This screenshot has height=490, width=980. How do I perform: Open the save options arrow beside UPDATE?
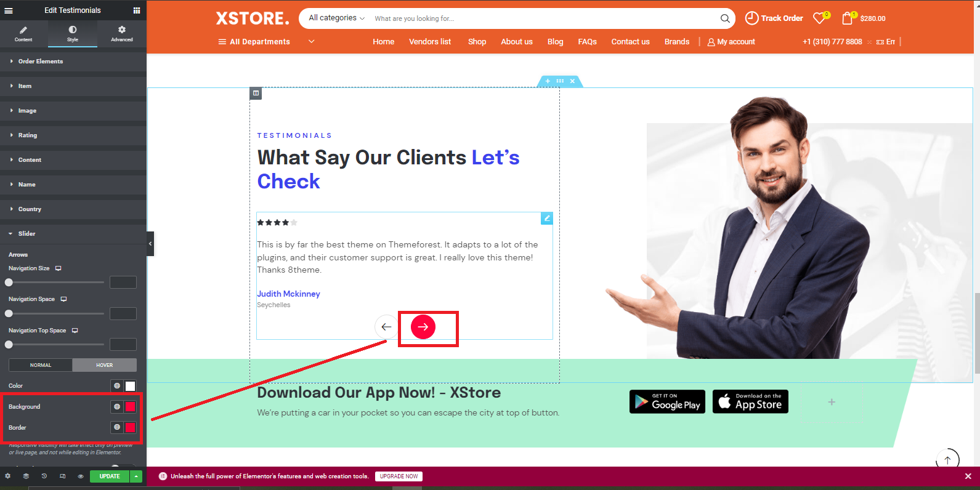coord(136,476)
